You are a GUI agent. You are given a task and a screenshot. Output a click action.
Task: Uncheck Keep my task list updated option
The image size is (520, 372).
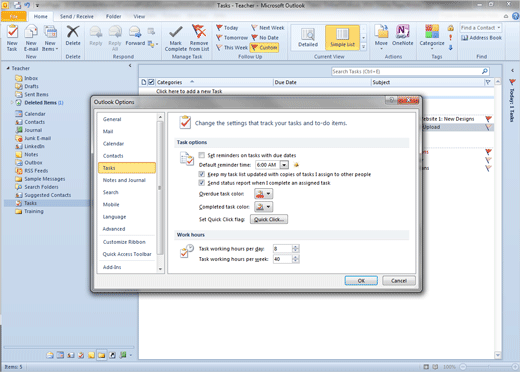click(202, 174)
